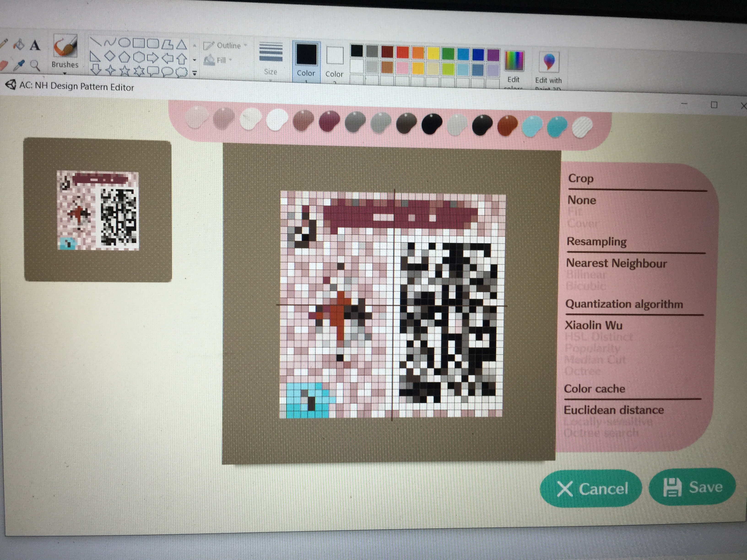Select the Fit crop option
The height and width of the screenshot is (560, 747).
pos(575,212)
